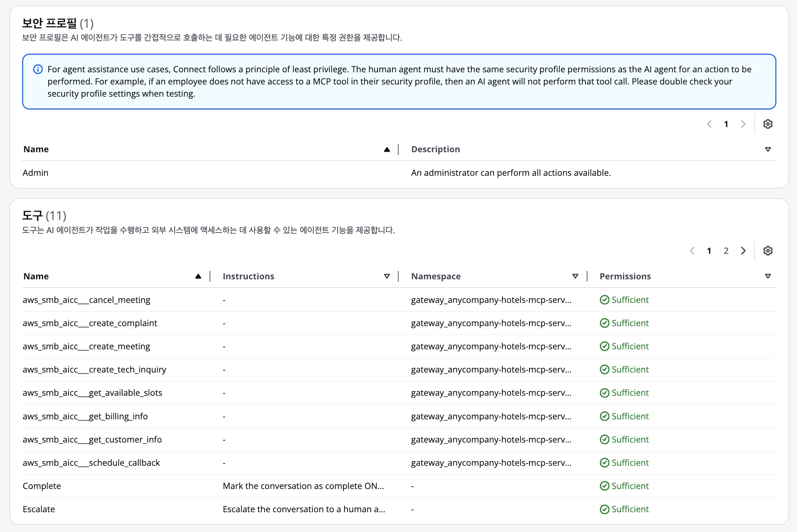
Task: Open security profile table settings gear
Action: [x=768, y=124]
